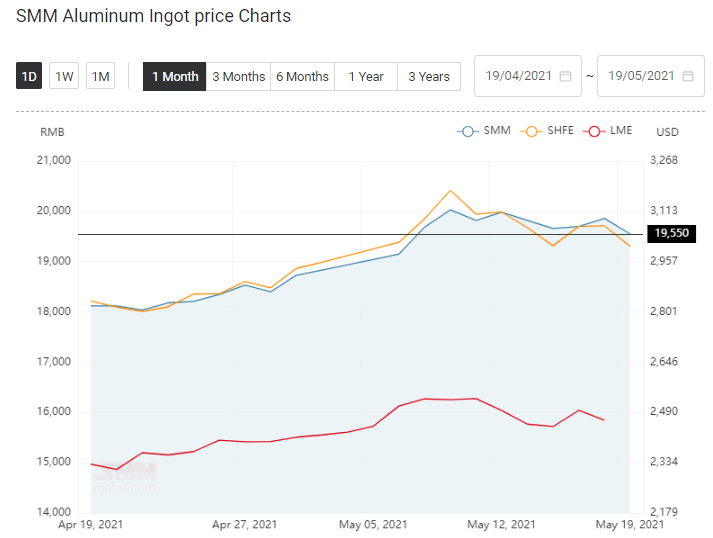This screenshot has height=538, width=713.
Task: Open the 19/05/2021 end date field
Action: click(651, 76)
